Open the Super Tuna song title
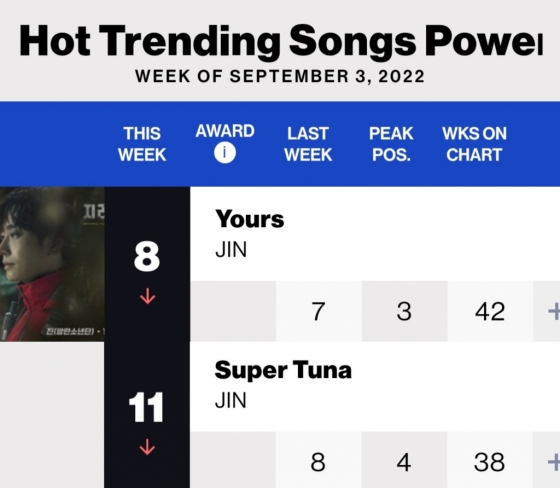The image size is (560, 488). [x=283, y=370]
